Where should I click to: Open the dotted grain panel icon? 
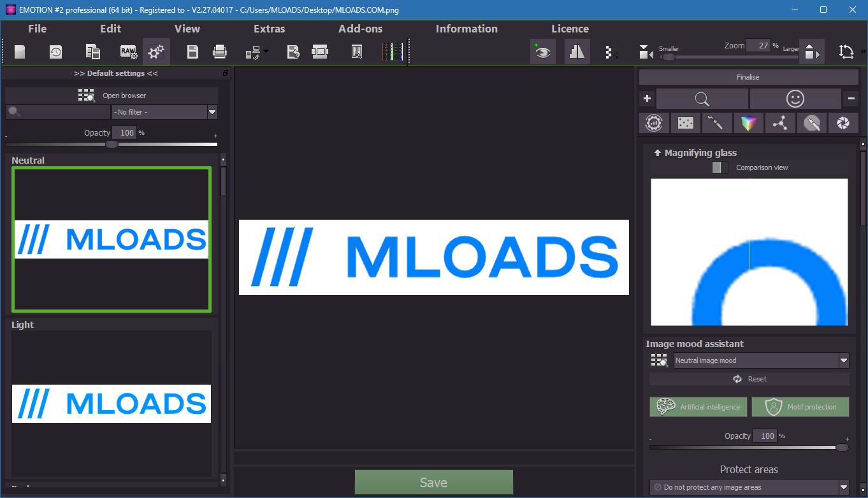[x=686, y=123]
